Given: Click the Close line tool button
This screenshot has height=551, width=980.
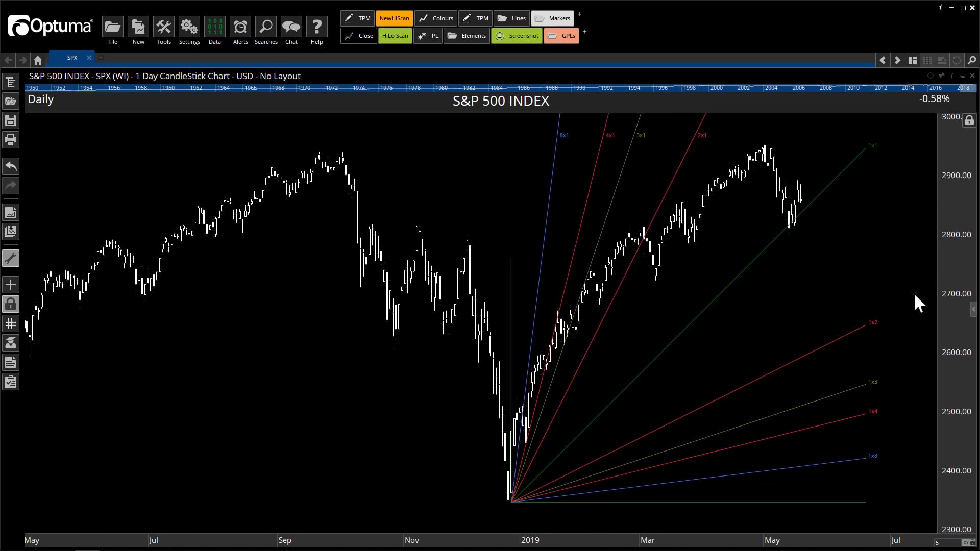Looking at the screenshot, I should [x=359, y=36].
